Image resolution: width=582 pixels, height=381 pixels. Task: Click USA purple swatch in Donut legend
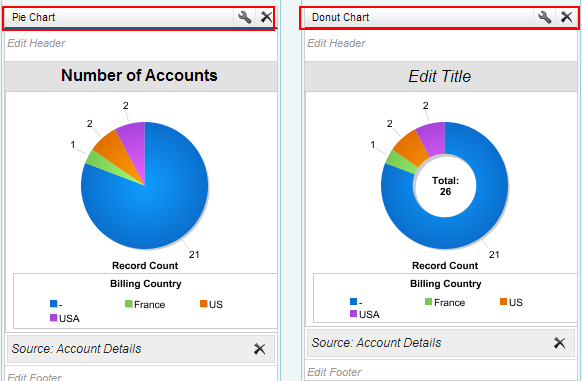(x=353, y=314)
